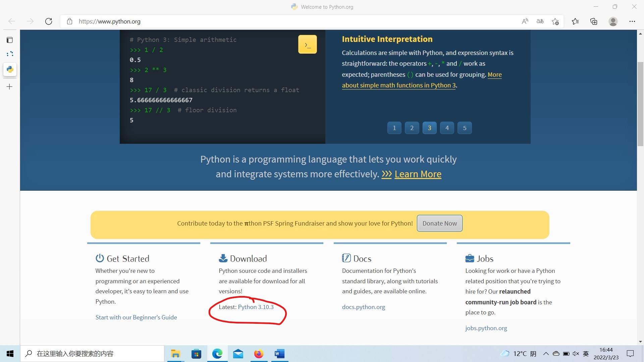Open Firefox from the taskbar

(x=259, y=354)
